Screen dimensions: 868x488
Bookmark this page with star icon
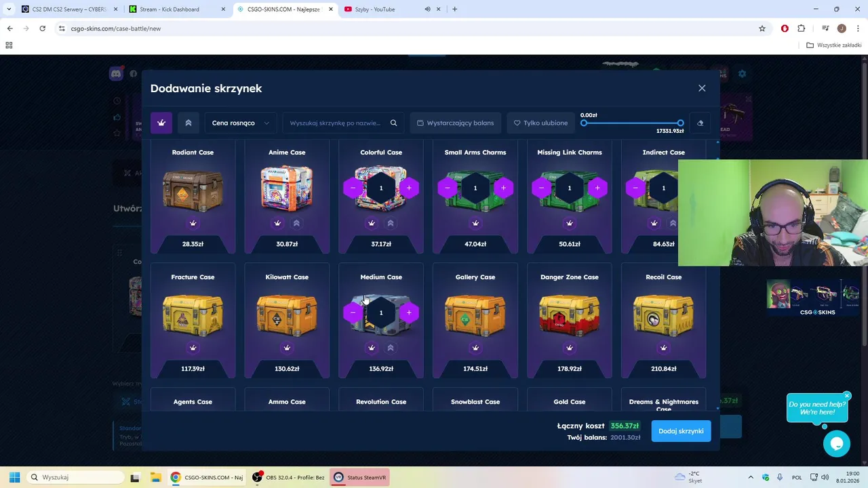[762, 28]
